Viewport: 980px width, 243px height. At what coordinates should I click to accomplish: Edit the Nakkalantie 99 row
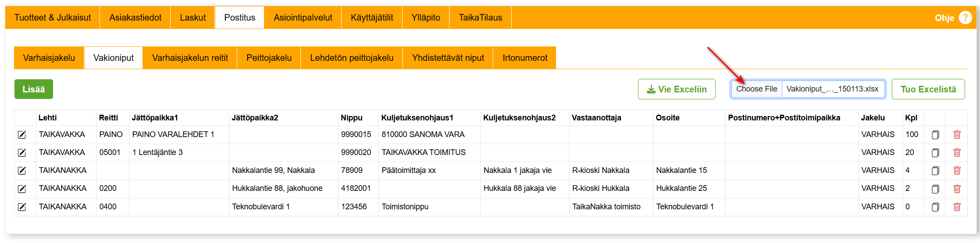[x=21, y=171]
